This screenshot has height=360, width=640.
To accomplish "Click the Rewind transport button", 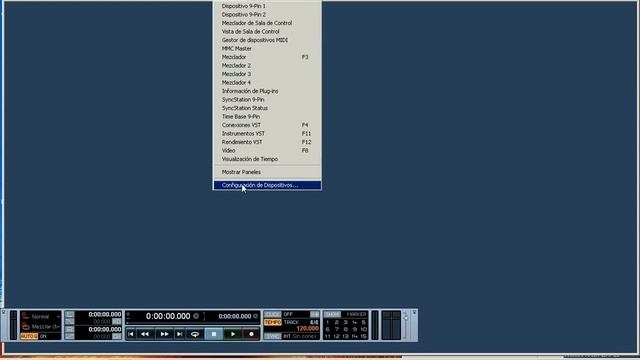I will [145, 334].
